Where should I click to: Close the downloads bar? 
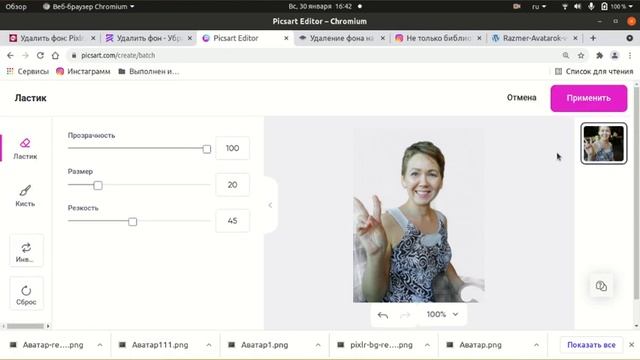631,345
